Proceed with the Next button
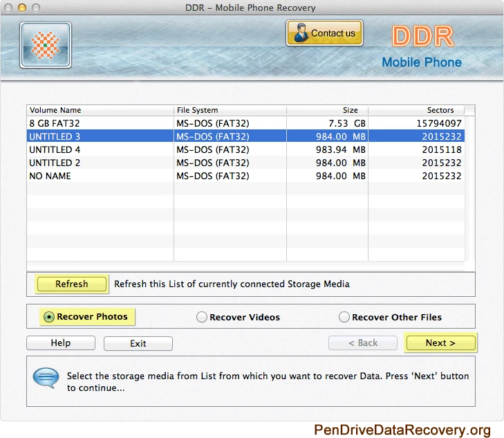The image size is (504, 438). (x=440, y=343)
